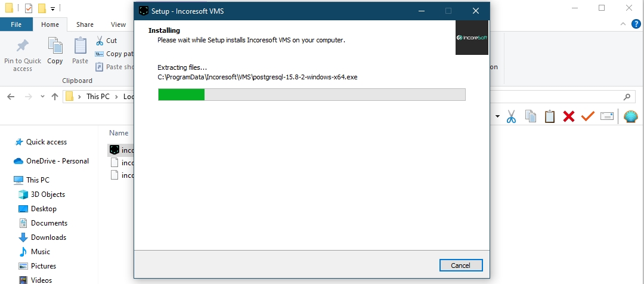
Task: Click the rename icon in the right toolbar
Action: [607, 116]
